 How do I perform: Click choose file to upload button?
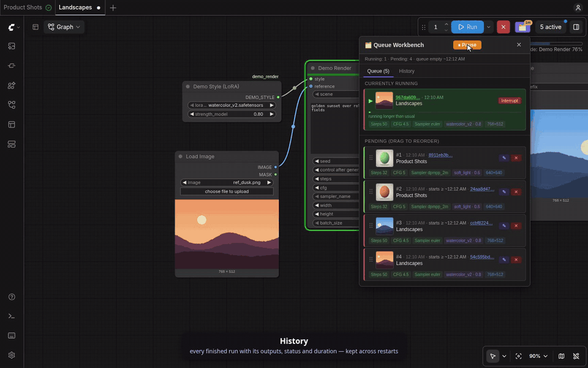(x=227, y=191)
